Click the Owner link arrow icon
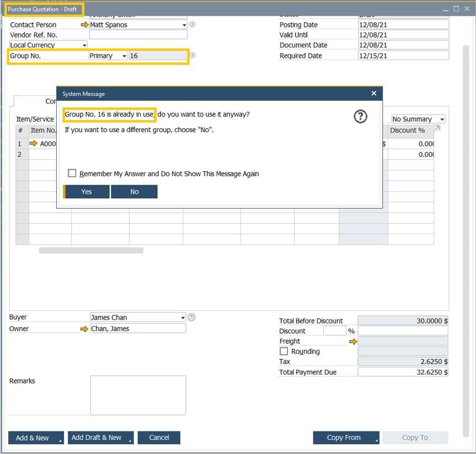 (84, 329)
